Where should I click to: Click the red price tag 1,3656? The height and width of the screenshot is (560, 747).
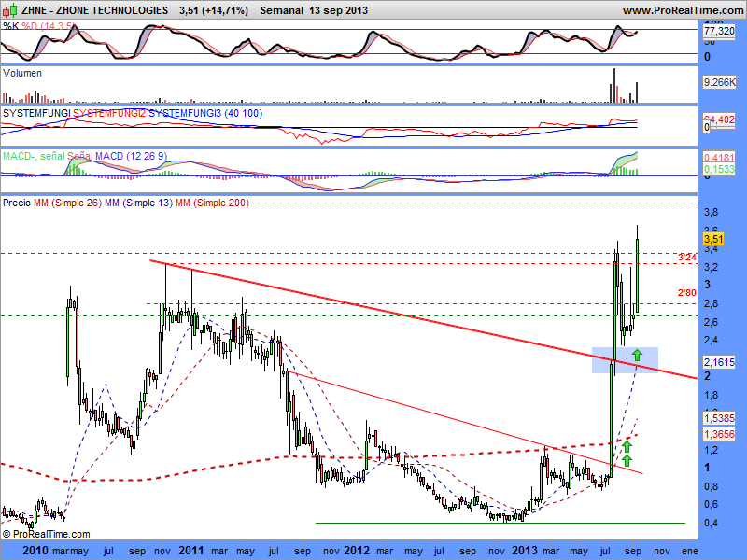tap(719, 434)
